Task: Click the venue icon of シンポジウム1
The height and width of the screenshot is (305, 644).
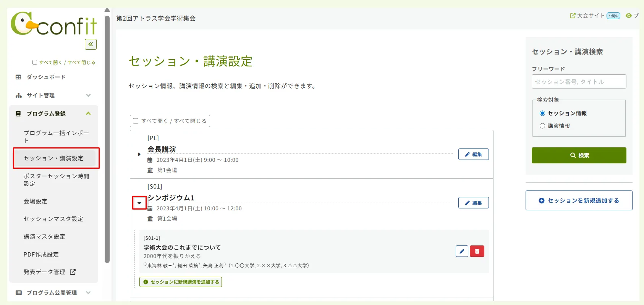Action: coord(150,219)
